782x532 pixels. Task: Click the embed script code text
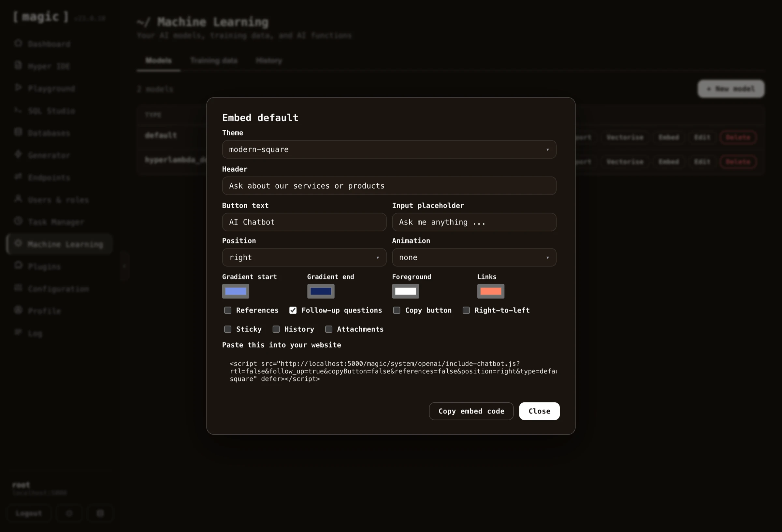(393, 371)
